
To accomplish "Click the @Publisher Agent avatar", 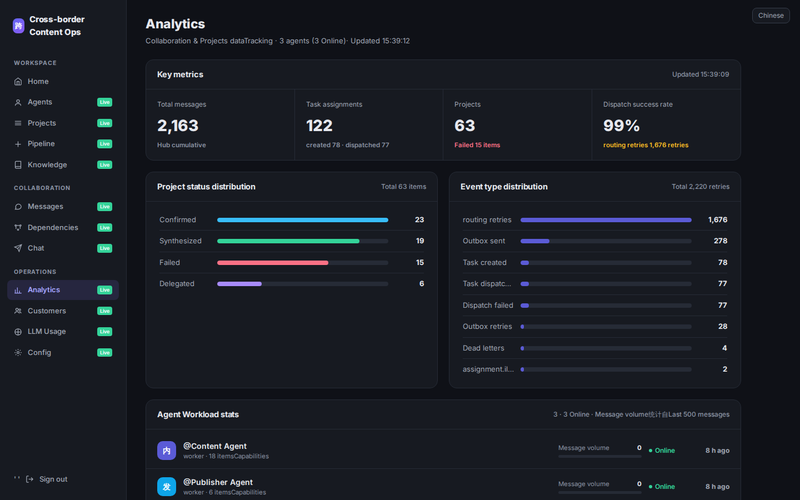I will coord(166,487).
